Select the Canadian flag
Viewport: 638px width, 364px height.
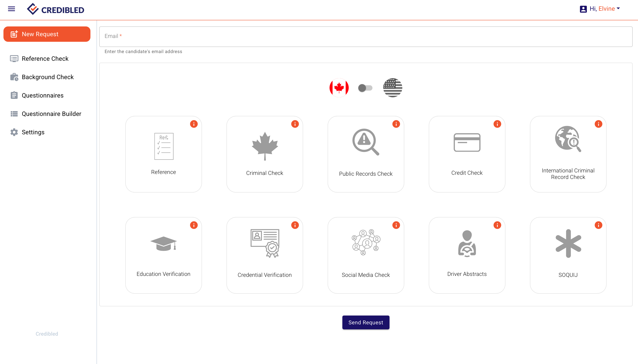coord(339,88)
